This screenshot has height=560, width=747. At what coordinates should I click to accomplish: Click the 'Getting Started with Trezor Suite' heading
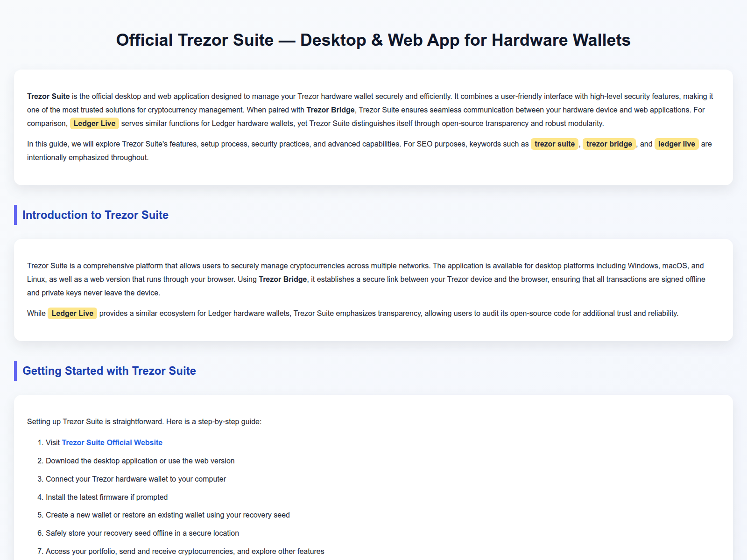109,371
